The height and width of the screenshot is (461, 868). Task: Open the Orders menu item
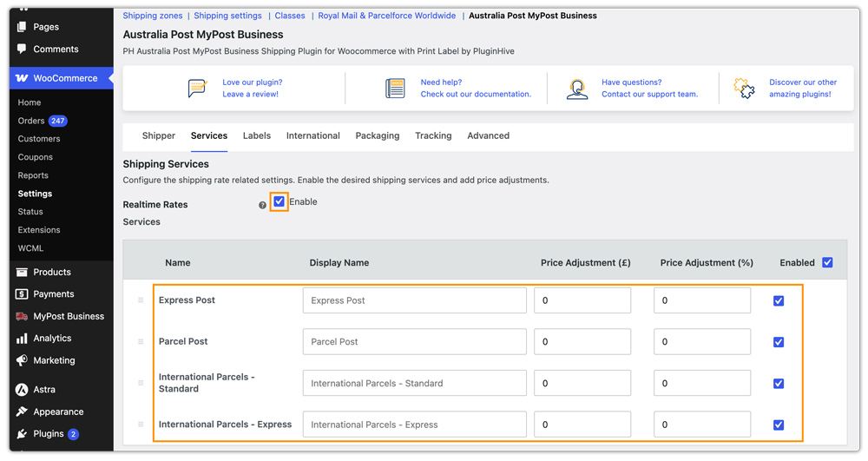pyautogui.click(x=31, y=121)
